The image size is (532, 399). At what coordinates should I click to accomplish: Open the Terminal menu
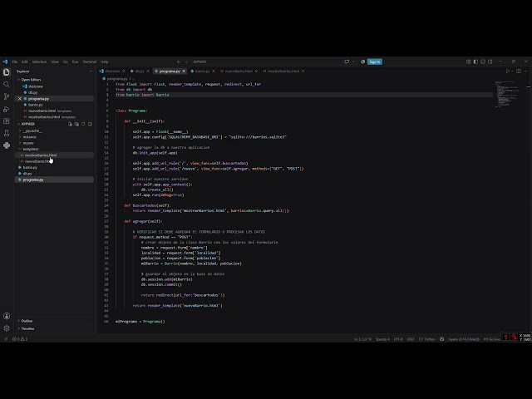(90, 62)
